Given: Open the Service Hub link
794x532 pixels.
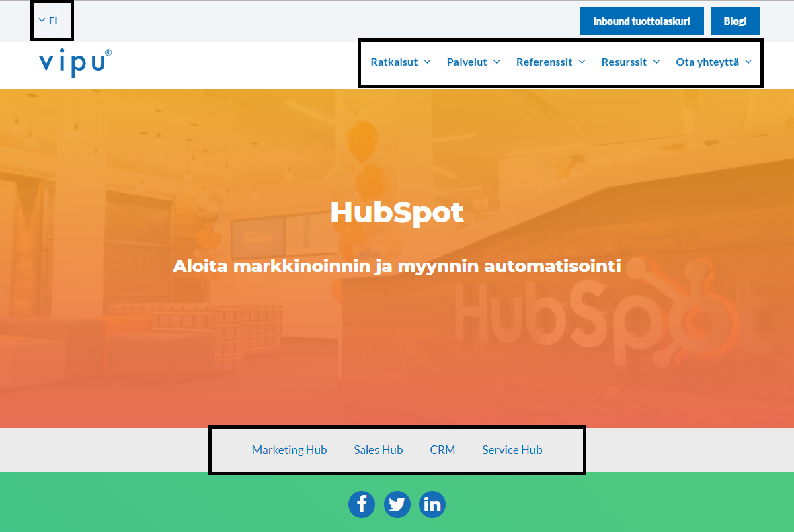Looking at the screenshot, I should (512, 449).
